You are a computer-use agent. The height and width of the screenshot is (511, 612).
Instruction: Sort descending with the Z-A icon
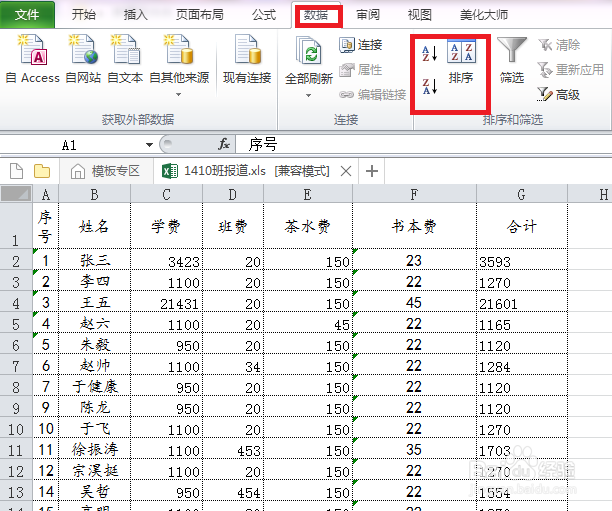[429, 86]
